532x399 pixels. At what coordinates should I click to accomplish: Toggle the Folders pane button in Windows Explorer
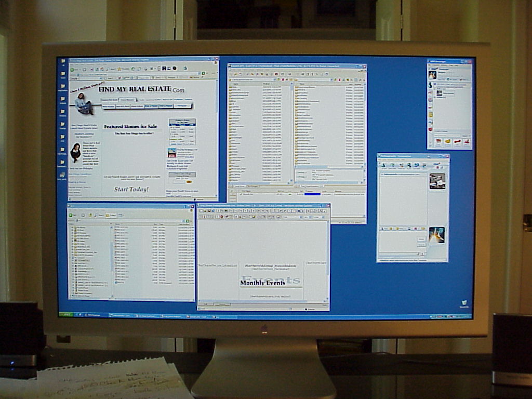coord(111,215)
